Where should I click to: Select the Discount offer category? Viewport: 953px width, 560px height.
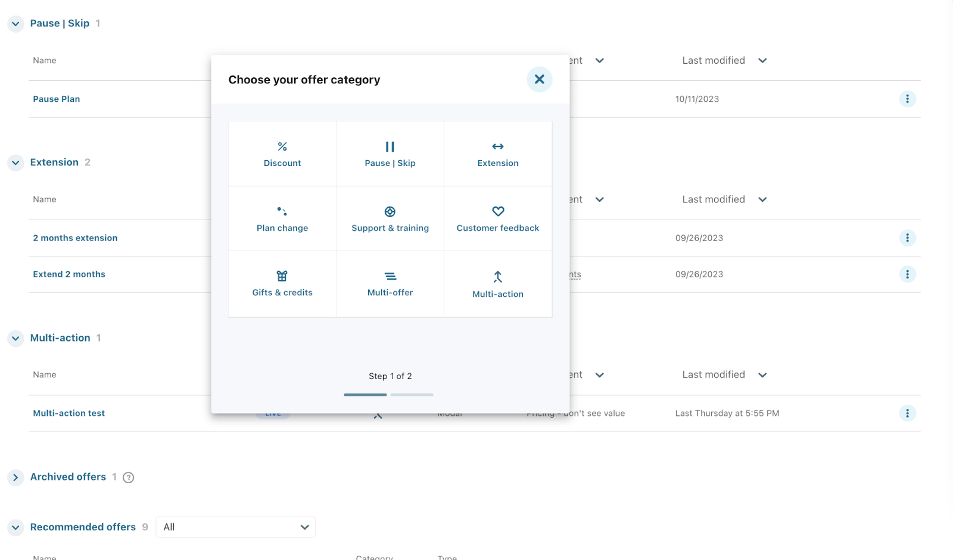(x=282, y=154)
